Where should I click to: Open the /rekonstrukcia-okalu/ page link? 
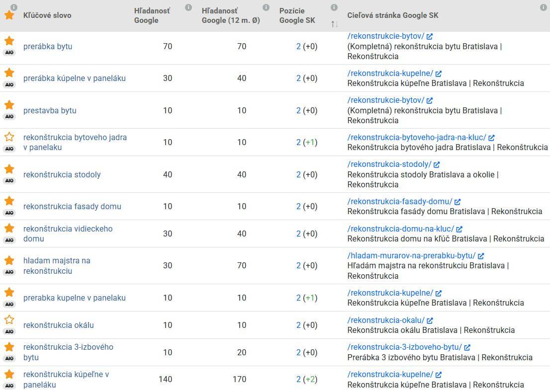point(386,320)
